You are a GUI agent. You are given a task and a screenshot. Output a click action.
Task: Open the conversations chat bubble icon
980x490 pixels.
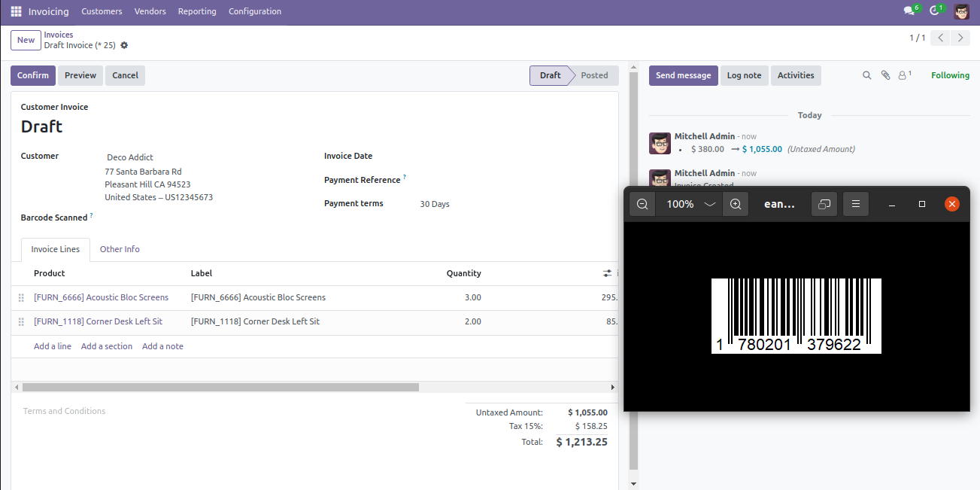909,11
